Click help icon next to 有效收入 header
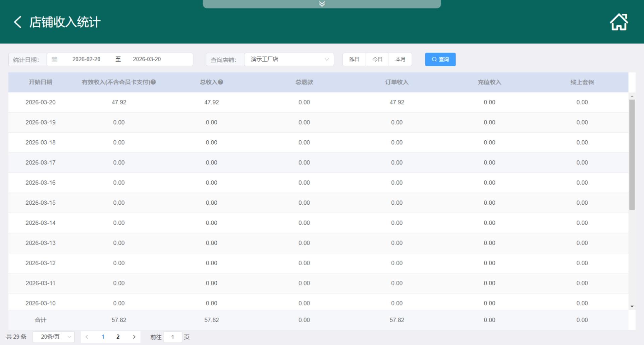 153,82
